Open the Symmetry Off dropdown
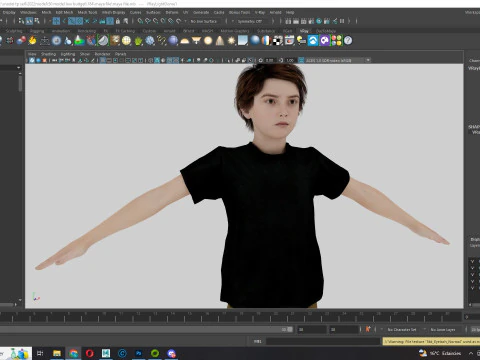 (x=250, y=21)
